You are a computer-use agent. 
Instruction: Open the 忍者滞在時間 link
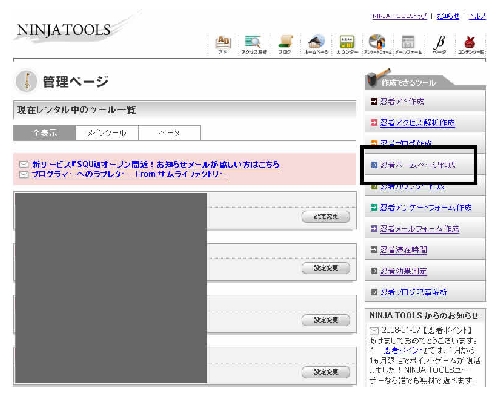click(404, 250)
